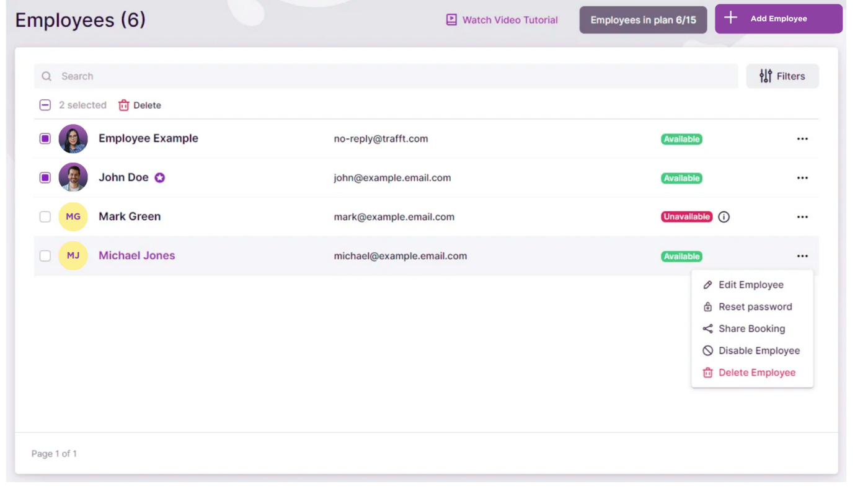The image size is (868, 488).
Task: Click the MG avatar for Mark Green
Action: click(x=73, y=217)
